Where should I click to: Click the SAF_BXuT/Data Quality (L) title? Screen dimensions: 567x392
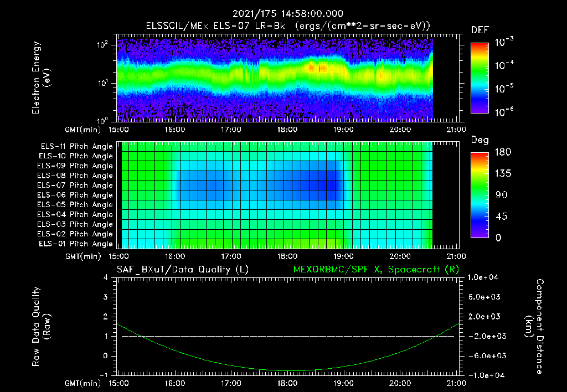click(x=183, y=270)
